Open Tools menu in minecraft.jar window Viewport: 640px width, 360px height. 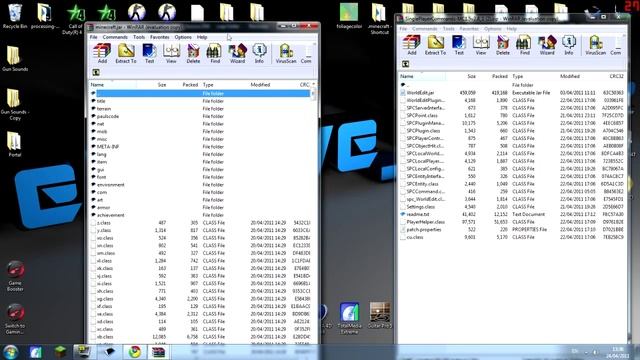(139, 37)
